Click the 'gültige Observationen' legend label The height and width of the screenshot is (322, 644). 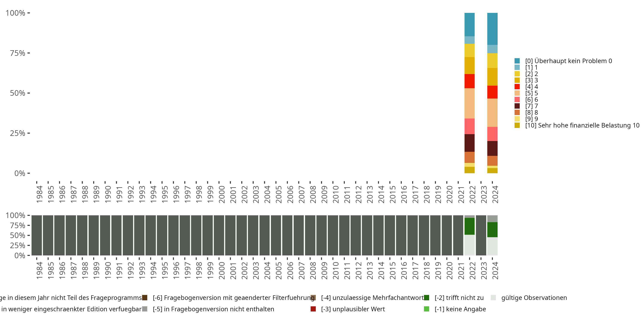(534, 298)
